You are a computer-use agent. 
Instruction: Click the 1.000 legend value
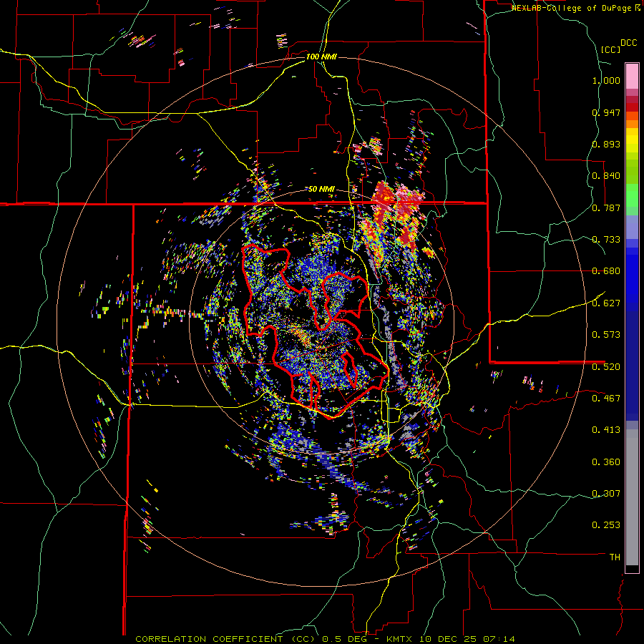coord(606,80)
